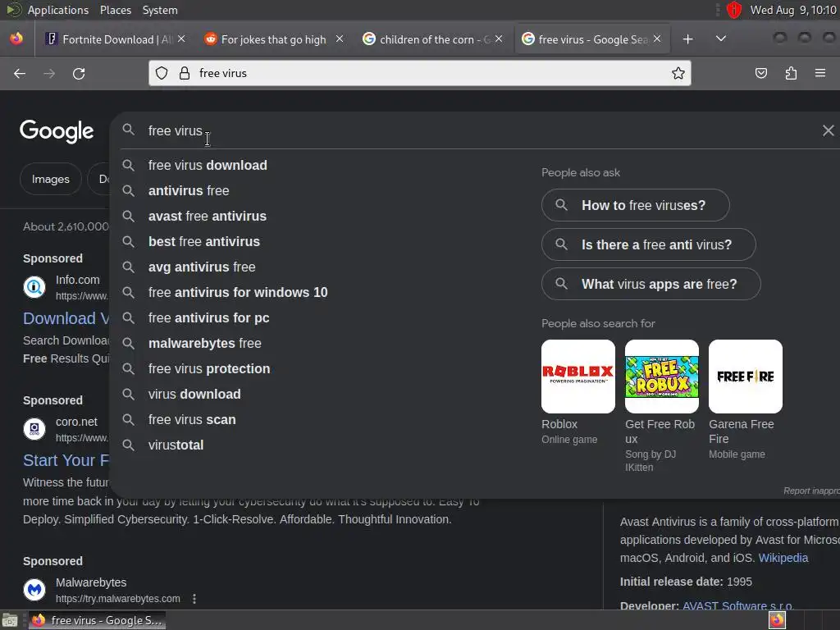Choose the virus download suggestion
The height and width of the screenshot is (630, 840).
click(194, 395)
